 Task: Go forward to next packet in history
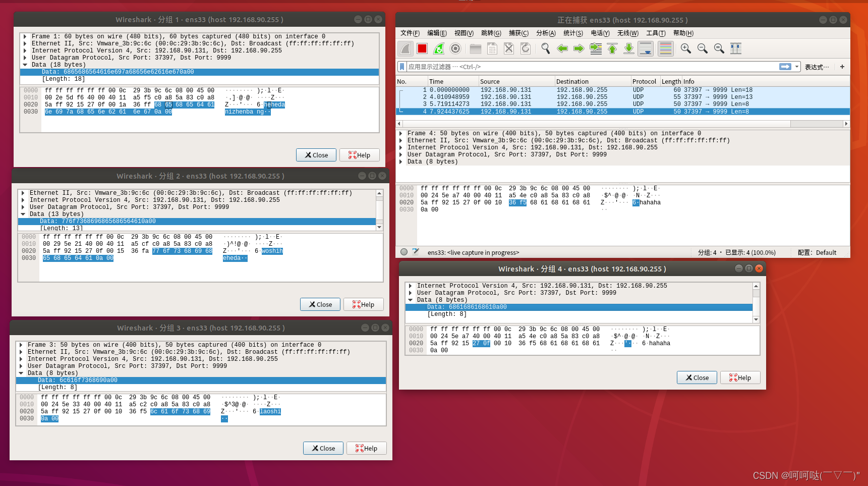tap(579, 48)
